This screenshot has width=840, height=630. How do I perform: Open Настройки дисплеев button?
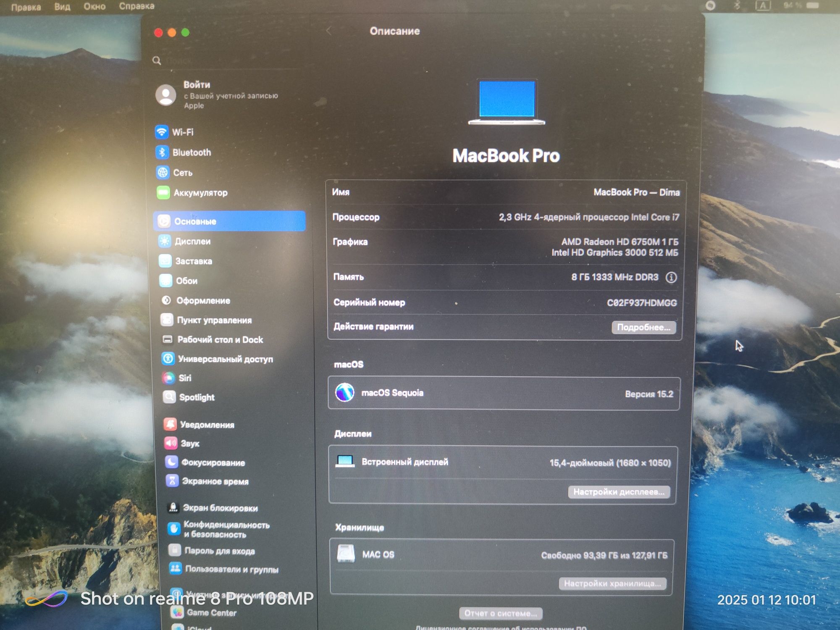coord(619,492)
